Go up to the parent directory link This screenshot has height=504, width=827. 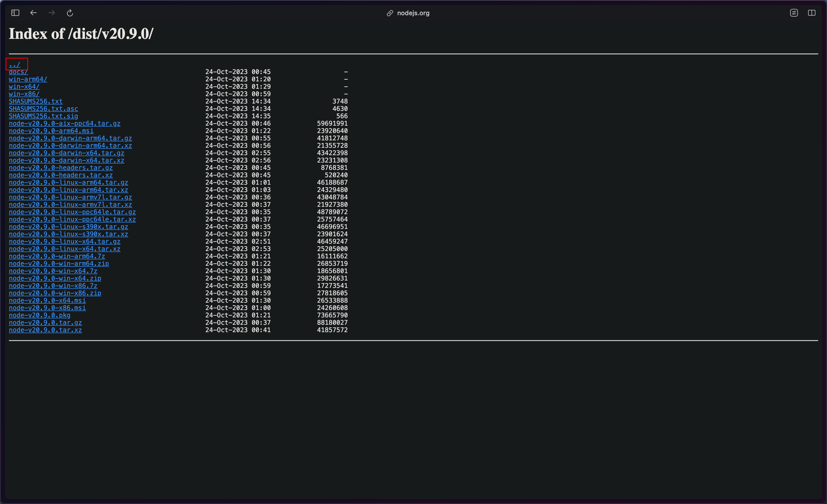click(x=15, y=64)
